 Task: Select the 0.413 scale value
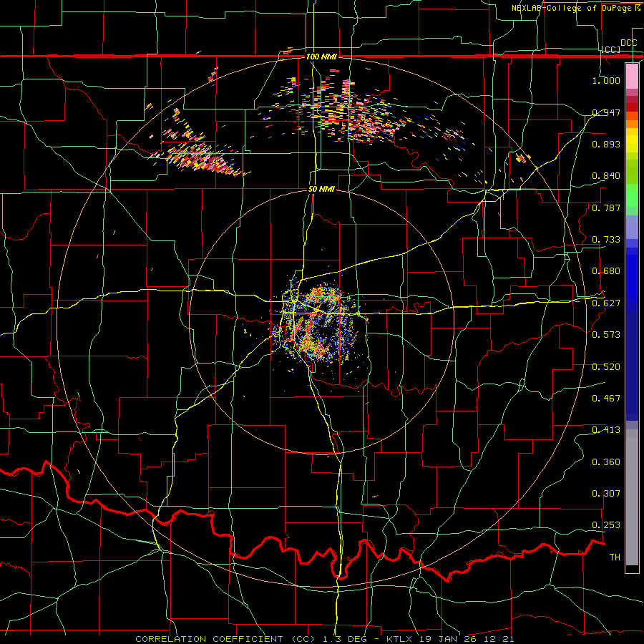point(606,429)
